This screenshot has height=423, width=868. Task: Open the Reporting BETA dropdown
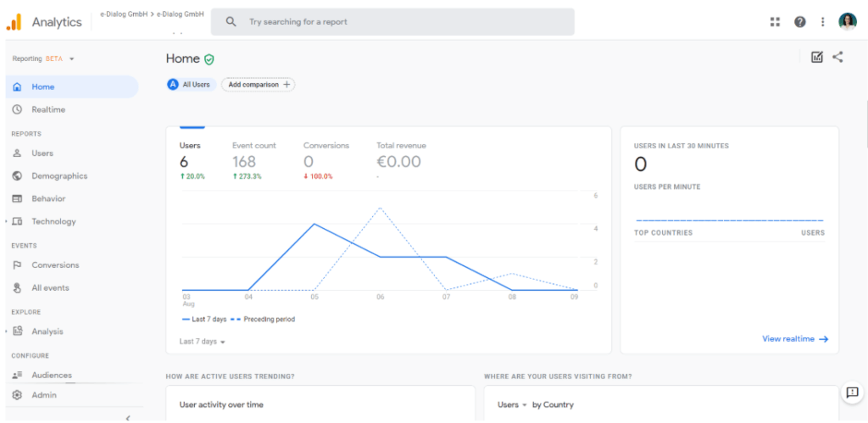(x=43, y=59)
